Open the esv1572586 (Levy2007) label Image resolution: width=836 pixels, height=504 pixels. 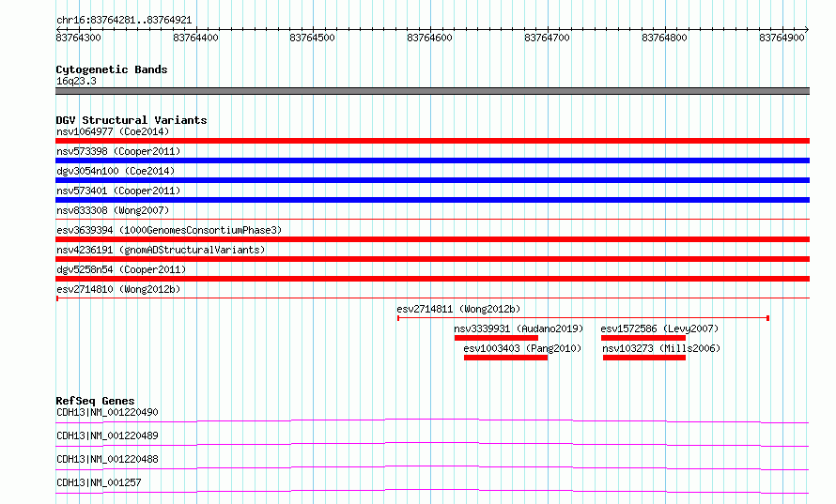tap(659, 328)
